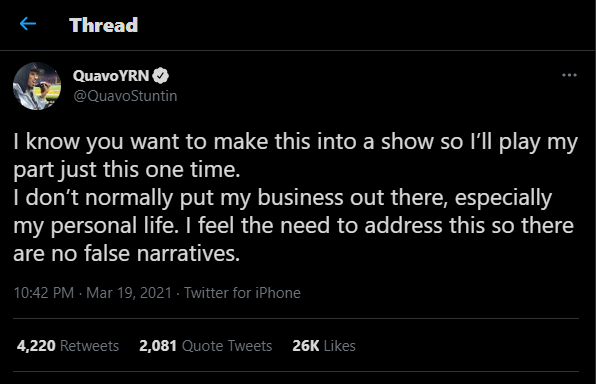This screenshot has height=384, width=596.
Task: Click the Thread page heading
Action: point(103,25)
